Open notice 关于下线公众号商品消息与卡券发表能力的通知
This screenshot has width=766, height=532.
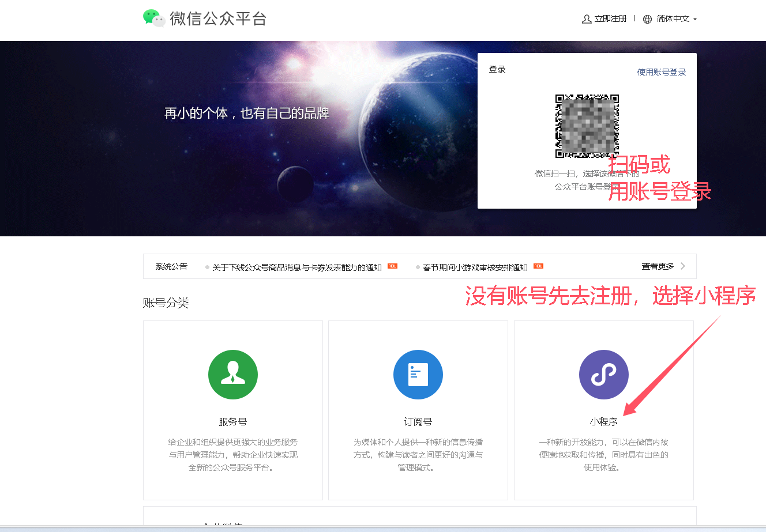point(297,267)
